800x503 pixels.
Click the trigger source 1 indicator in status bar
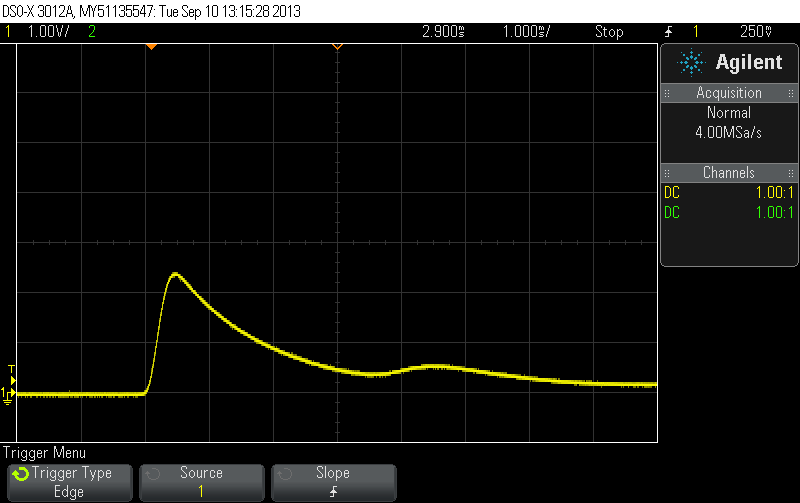695,32
